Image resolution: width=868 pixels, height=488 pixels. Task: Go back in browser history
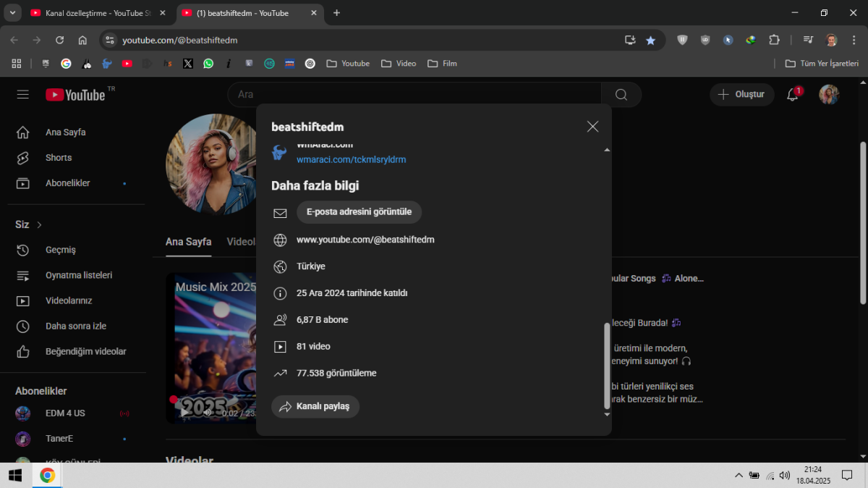point(14,41)
